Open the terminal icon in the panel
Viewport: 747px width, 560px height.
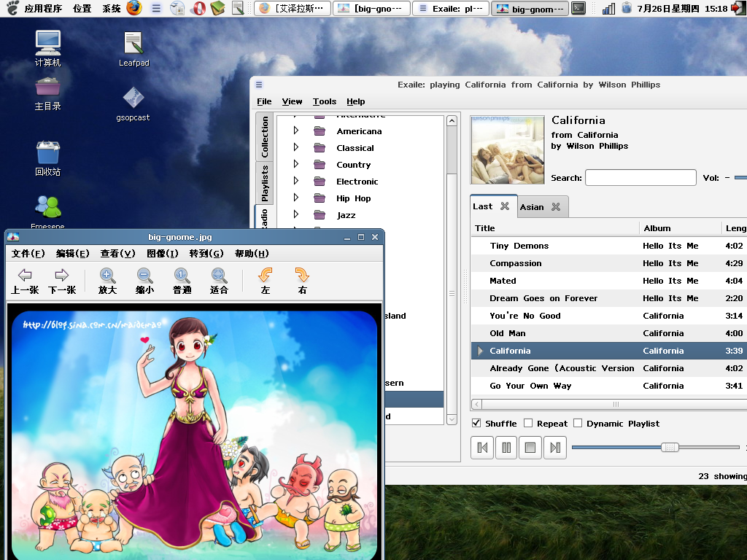(578, 8)
